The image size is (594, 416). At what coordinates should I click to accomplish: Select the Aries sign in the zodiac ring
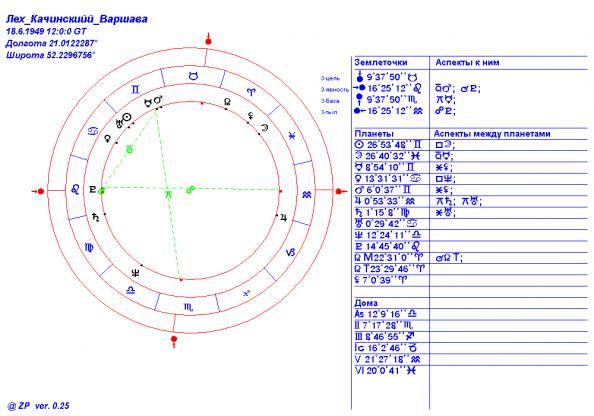point(252,92)
